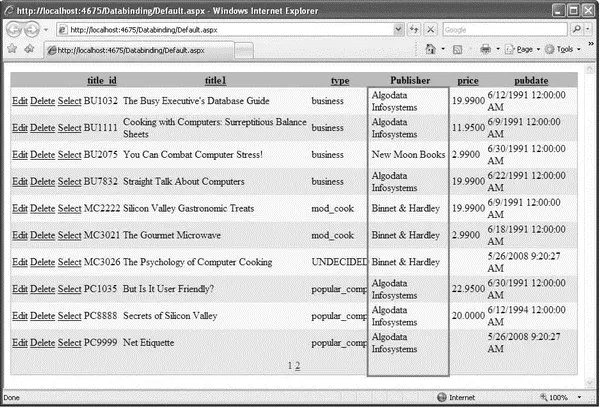Click title 'Secrets of Silicon Valley'
Viewport: 600px width, 408px height.
coord(170,316)
